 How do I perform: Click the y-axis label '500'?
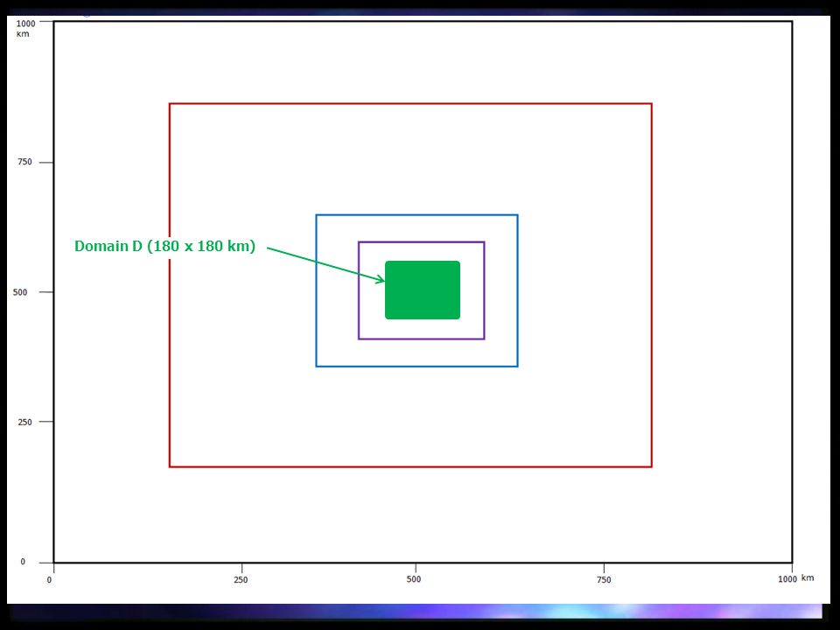20,292
